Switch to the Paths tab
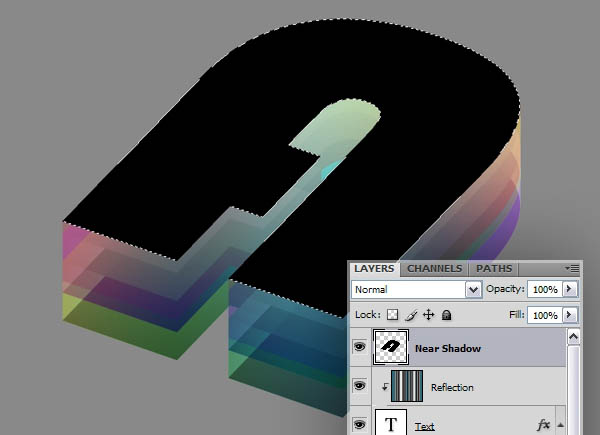Screen dimensions: 600x435 (493, 269)
